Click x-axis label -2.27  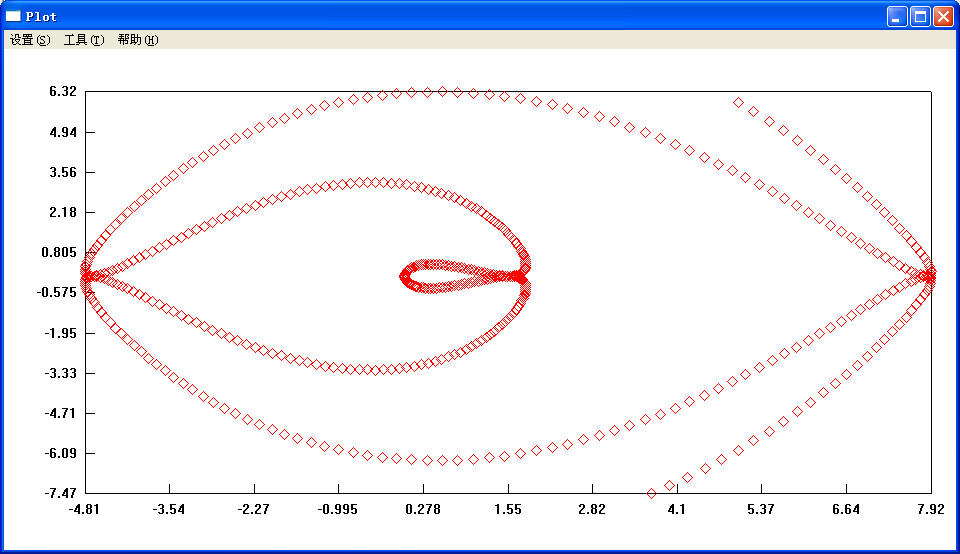point(253,509)
